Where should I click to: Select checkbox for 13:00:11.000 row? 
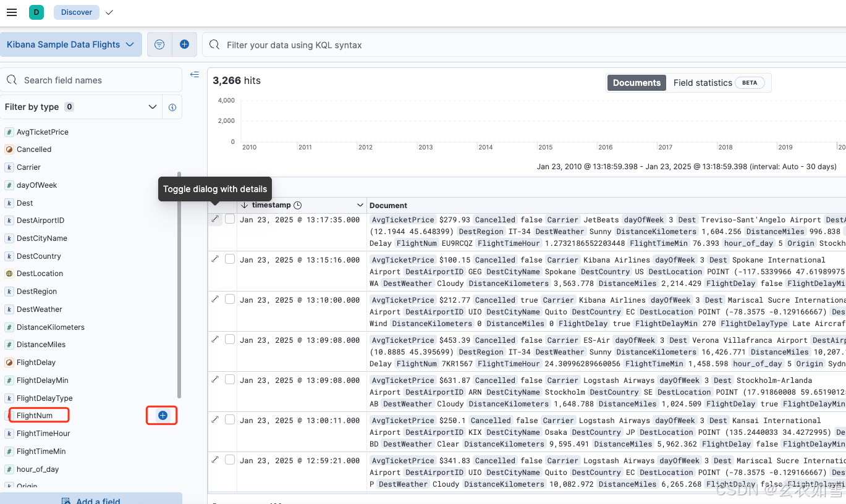(x=230, y=419)
